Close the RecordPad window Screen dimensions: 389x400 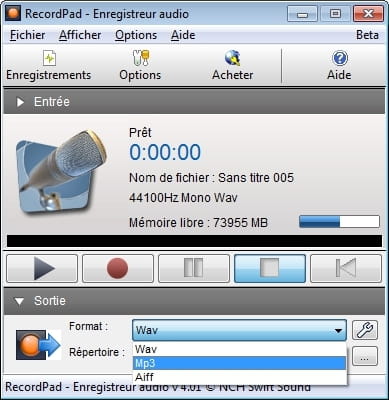tap(368, 14)
